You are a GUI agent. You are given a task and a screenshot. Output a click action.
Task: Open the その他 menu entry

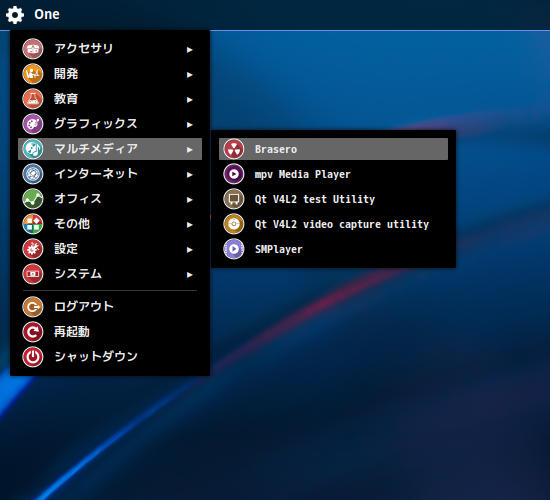(x=110, y=224)
